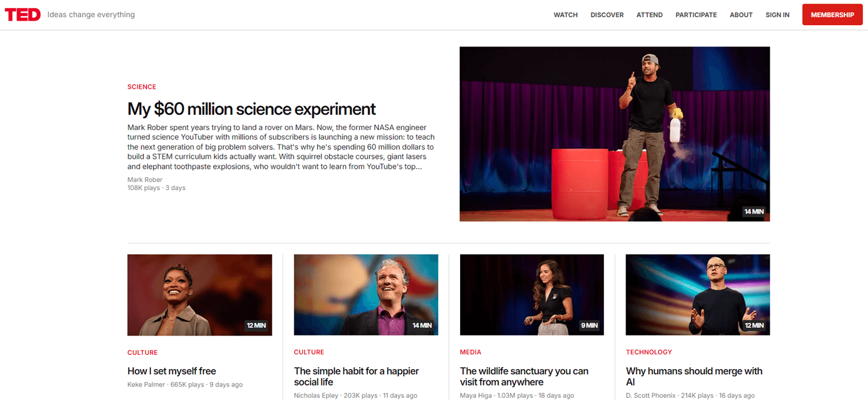Open 'The simple habit for a happier social life'
This screenshot has width=868, height=412.
click(x=357, y=376)
